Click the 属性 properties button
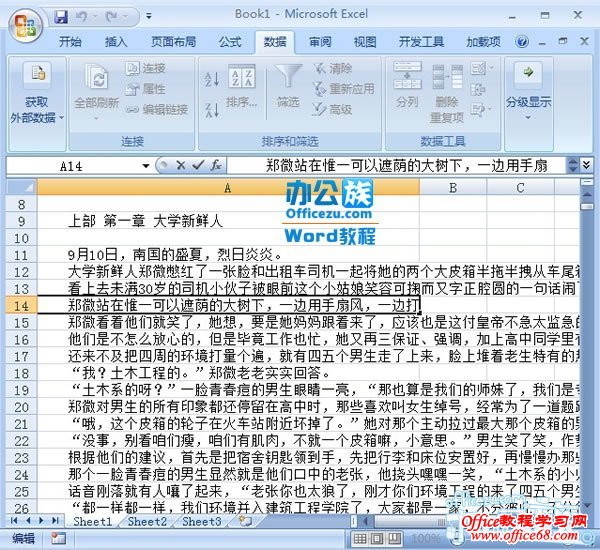Viewport: 600px width, 550px height. (145, 89)
